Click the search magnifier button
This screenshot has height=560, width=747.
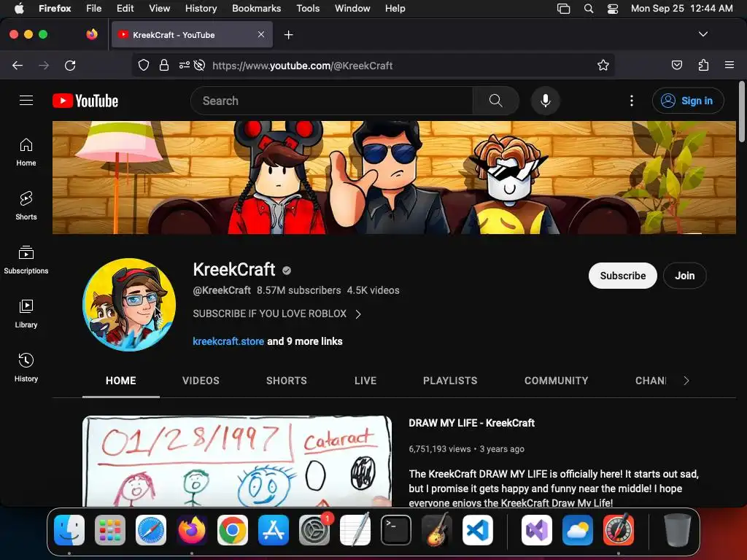pyautogui.click(x=496, y=101)
